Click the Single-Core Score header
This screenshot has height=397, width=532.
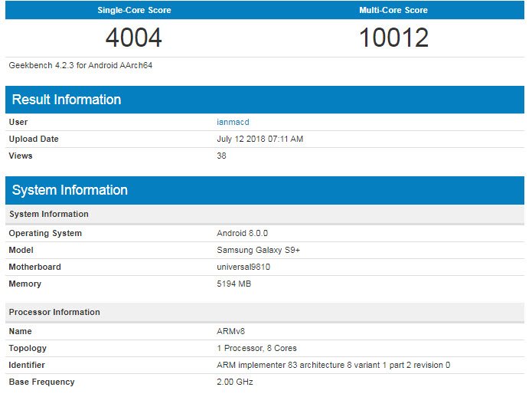coord(135,10)
